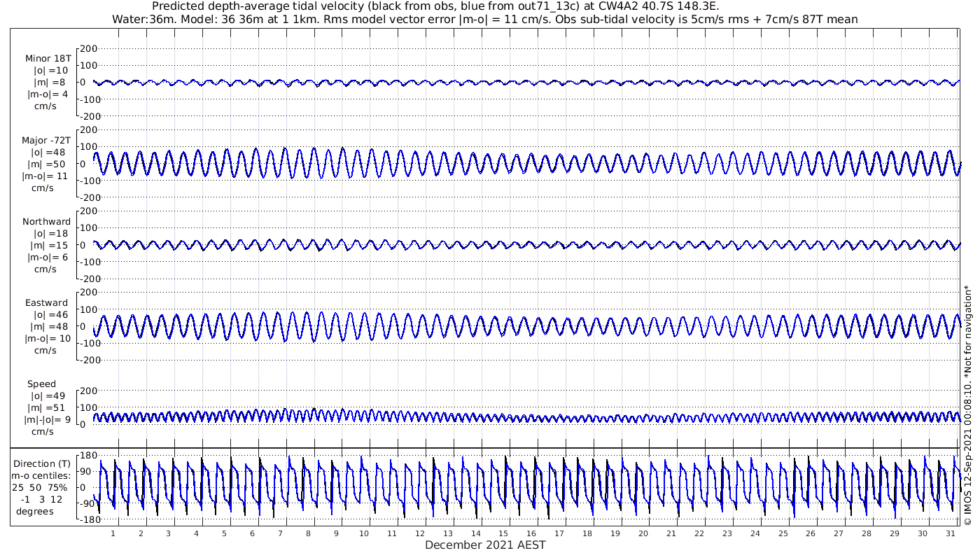Click date label '31' on the time axis

tap(951, 533)
